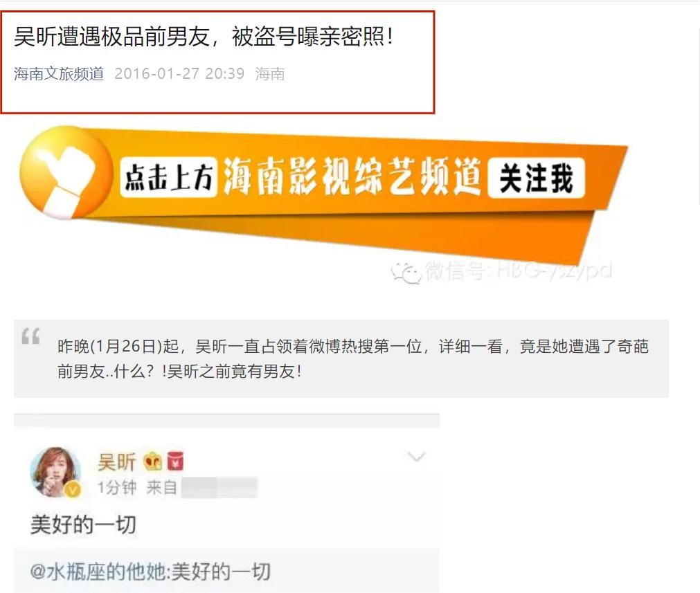Open the 海南文旅频道 account link
This screenshot has width=700, height=593.
tap(58, 73)
